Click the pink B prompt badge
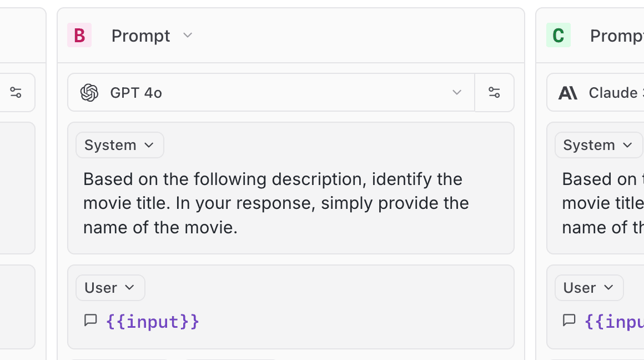This screenshot has width=644, height=360. click(79, 36)
